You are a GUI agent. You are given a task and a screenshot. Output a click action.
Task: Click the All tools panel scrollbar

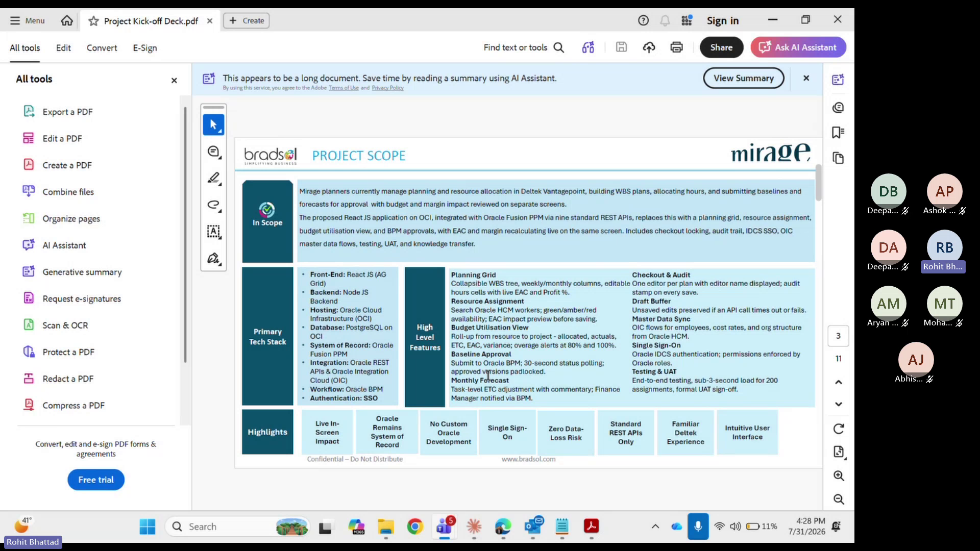click(x=185, y=235)
